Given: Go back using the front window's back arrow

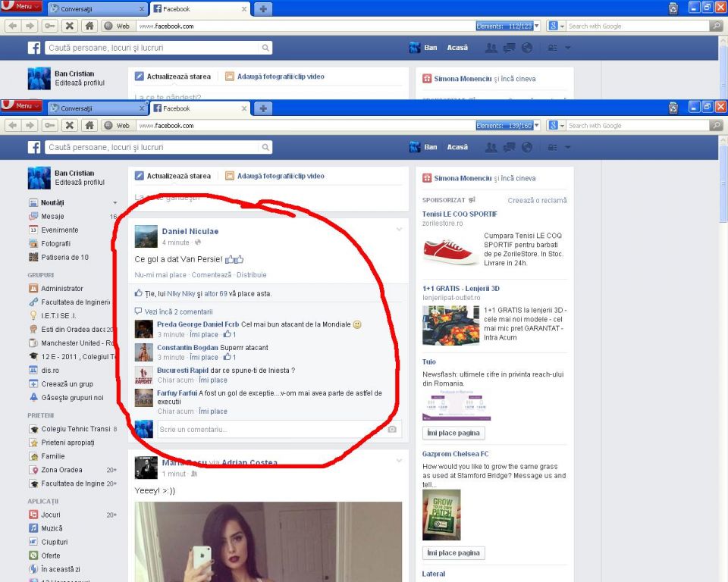Looking at the screenshot, I should pos(13,125).
